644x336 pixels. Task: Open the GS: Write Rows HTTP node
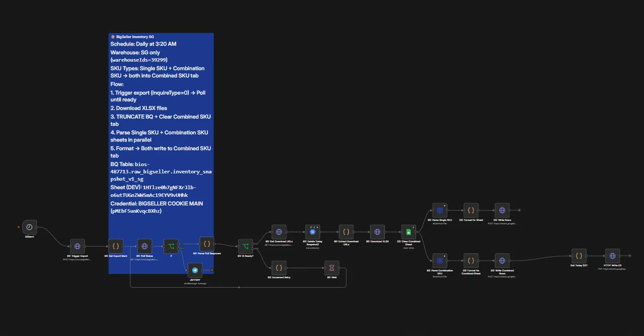(x=502, y=211)
